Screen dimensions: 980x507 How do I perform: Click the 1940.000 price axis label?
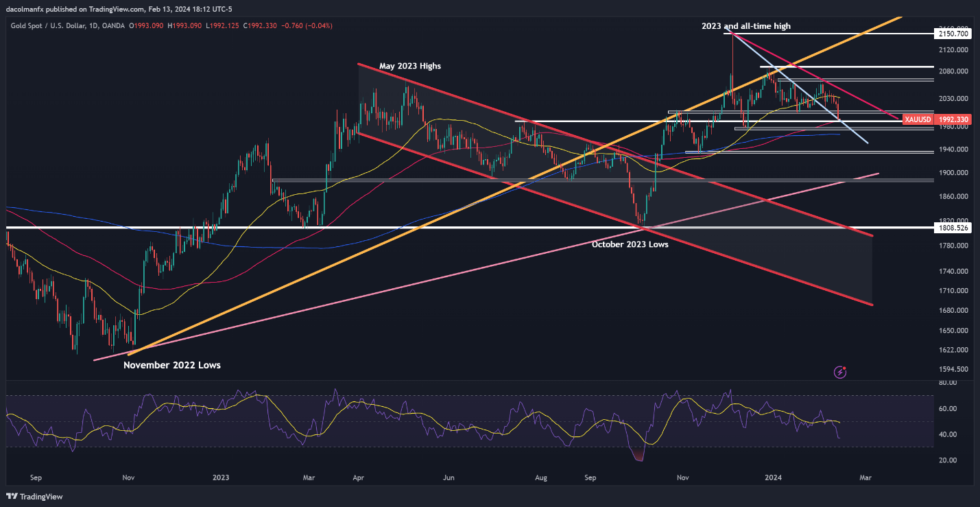tap(953, 150)
